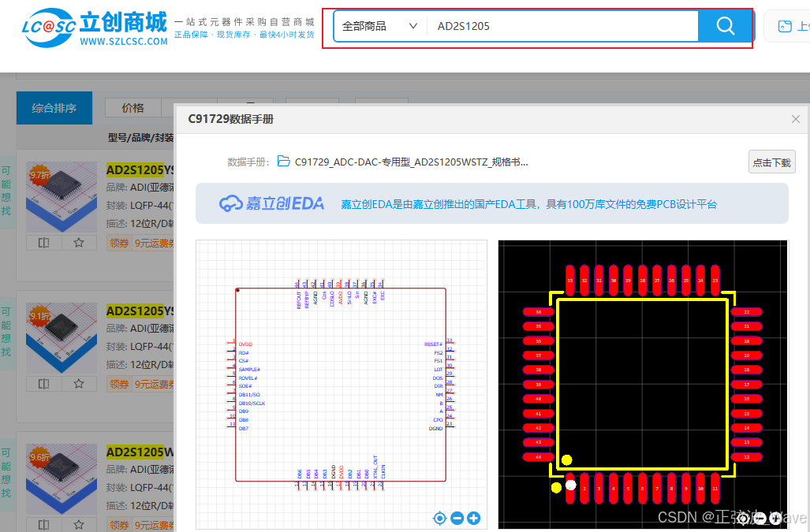Click the RESET# pin label in schematic

433,344
